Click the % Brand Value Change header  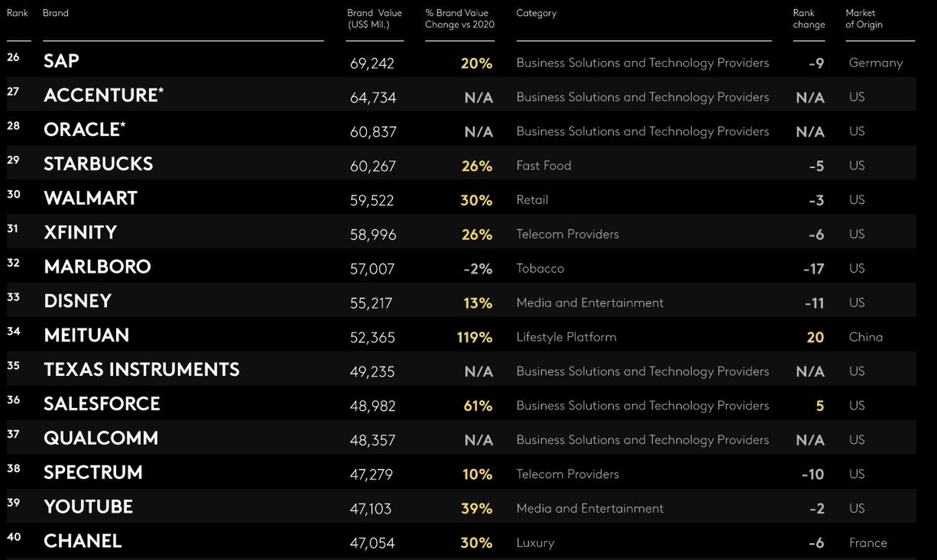pos(459,19)
